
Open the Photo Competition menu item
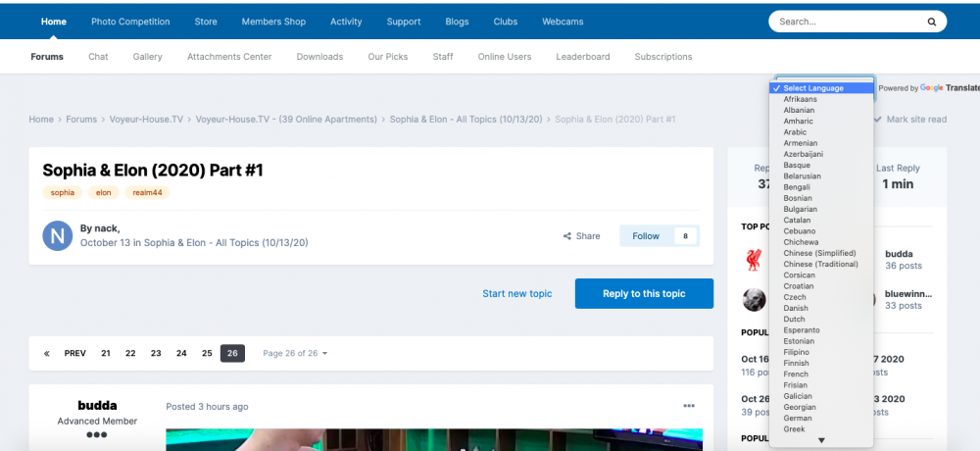point(130,22)
